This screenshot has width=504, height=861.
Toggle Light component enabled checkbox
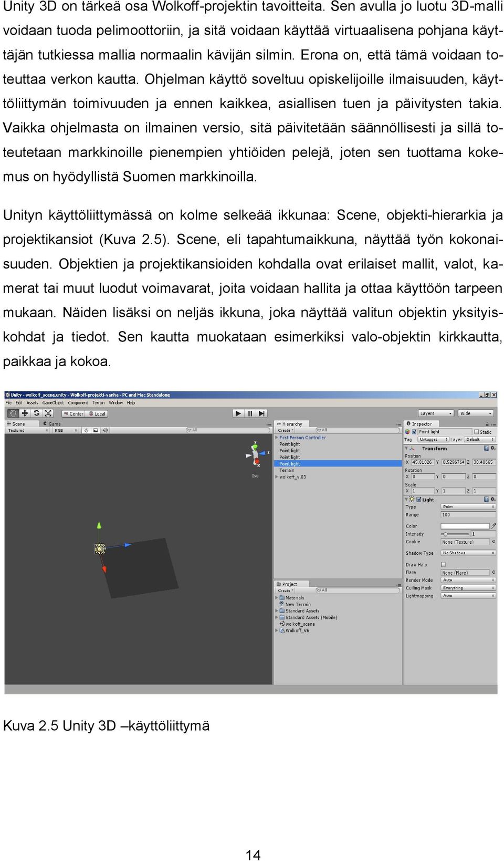point(418,500)
